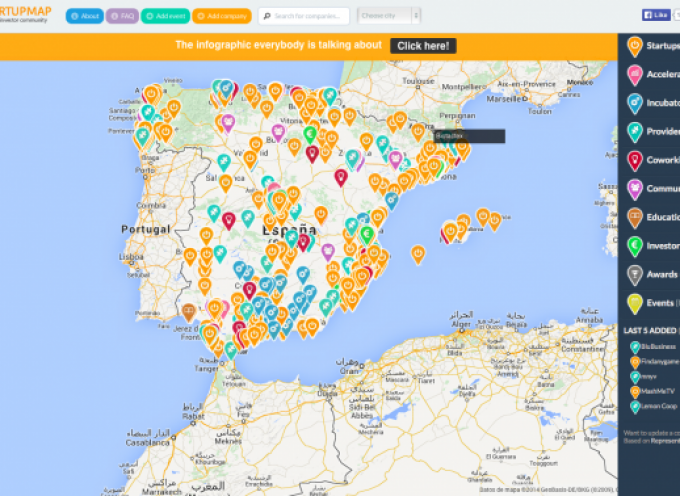680x496 pixels.
Task: Open the Choose city dropdown
Action: pos(389,16)
